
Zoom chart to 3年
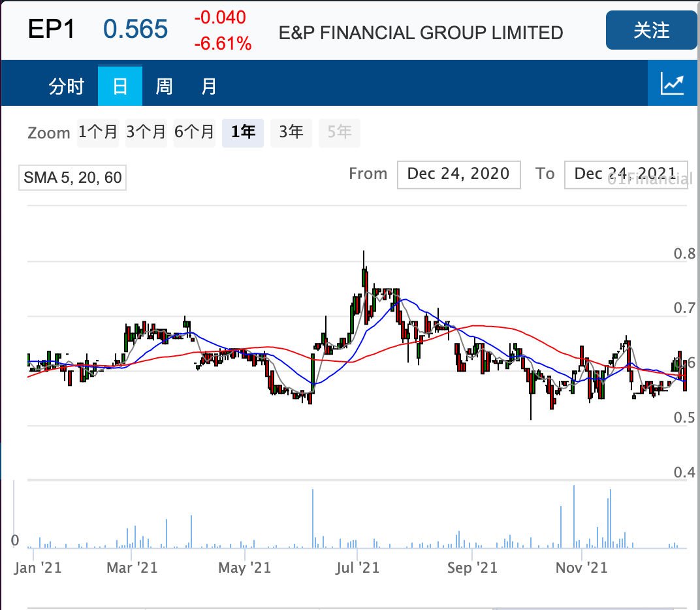tap(291, 133)
